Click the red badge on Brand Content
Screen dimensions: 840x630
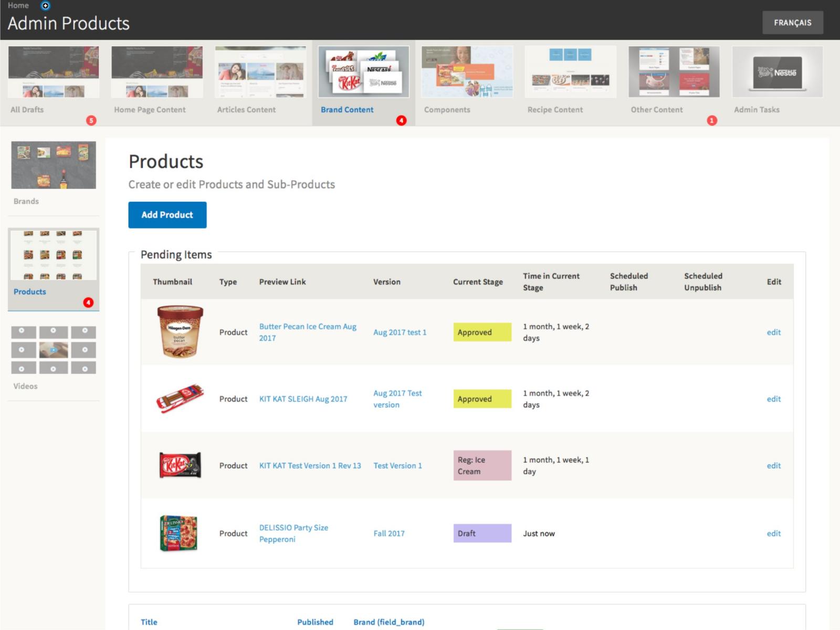(x=402, y=120)
